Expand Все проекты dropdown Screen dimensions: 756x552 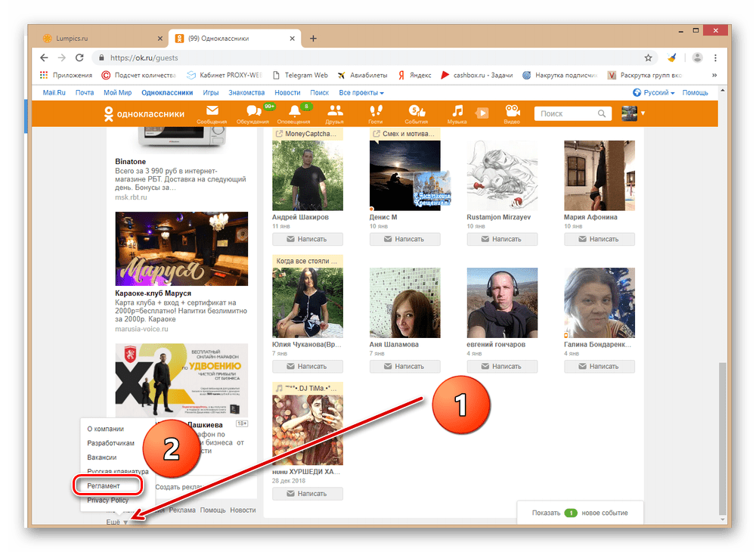(x=361, y=92)
